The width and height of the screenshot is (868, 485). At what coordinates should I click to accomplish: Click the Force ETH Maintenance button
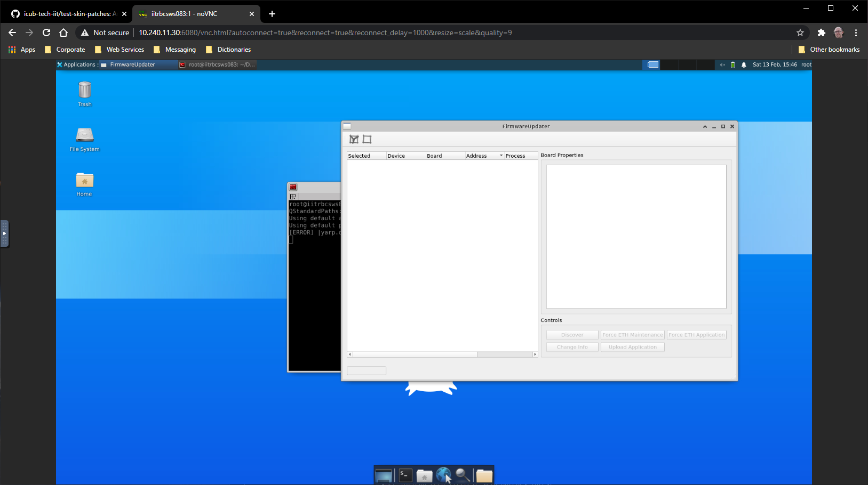633,335
